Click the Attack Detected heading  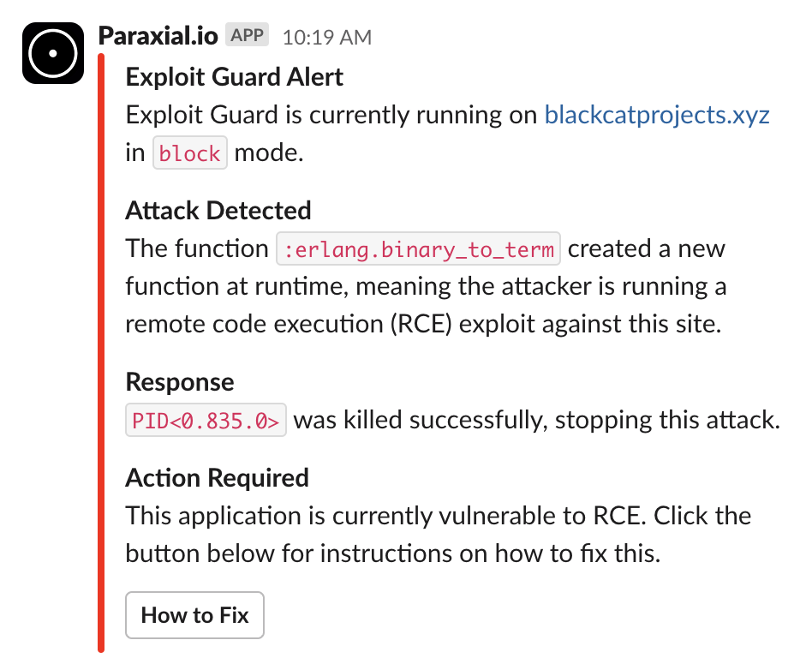tap(218, 211)
